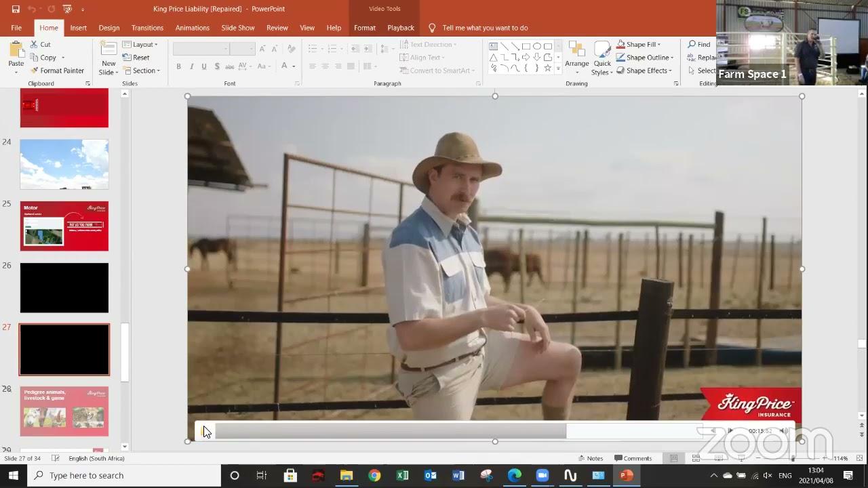
Task: Open the Arrange menu
Action: 577,58
